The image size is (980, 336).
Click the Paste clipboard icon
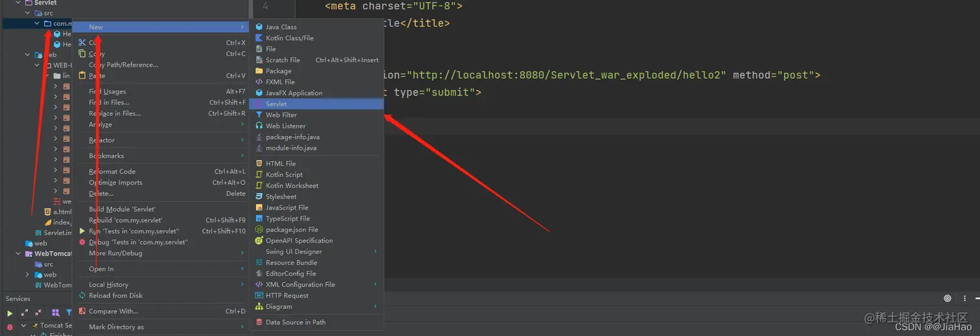[x=82, y=76]
